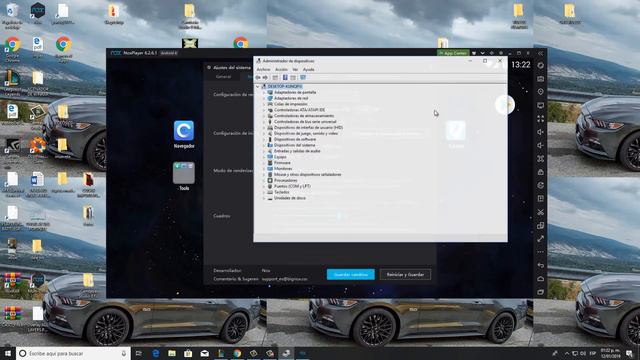Click the computer screen icon in Nox sidebar
Screen dimensions: 640x360
point(540,106)
